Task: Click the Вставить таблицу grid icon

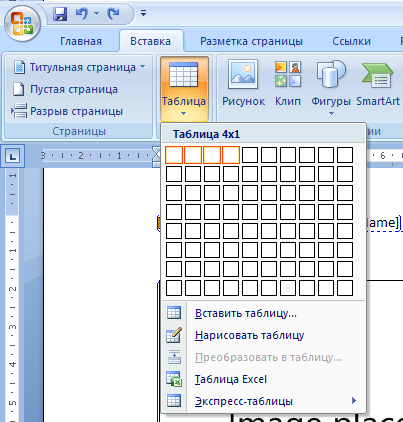Action: tap(174, 313)
